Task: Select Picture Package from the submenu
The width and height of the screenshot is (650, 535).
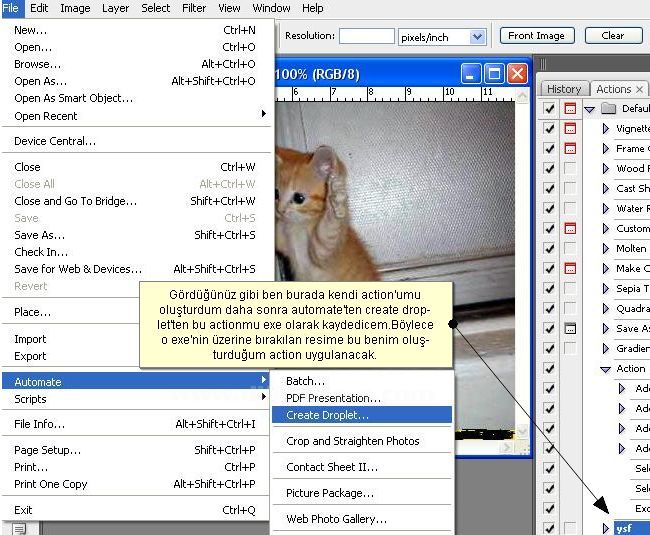Action: click(x=362, y=493)
